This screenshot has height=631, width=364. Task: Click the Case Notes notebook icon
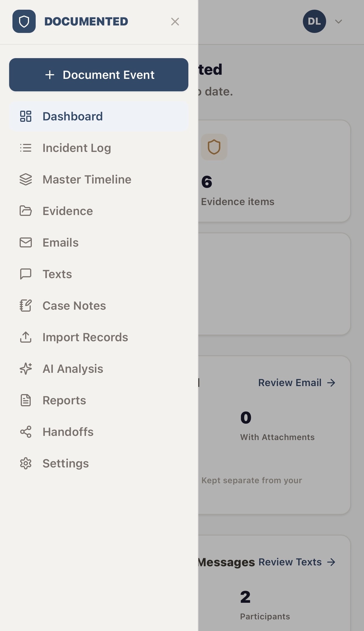pos(26,306)
